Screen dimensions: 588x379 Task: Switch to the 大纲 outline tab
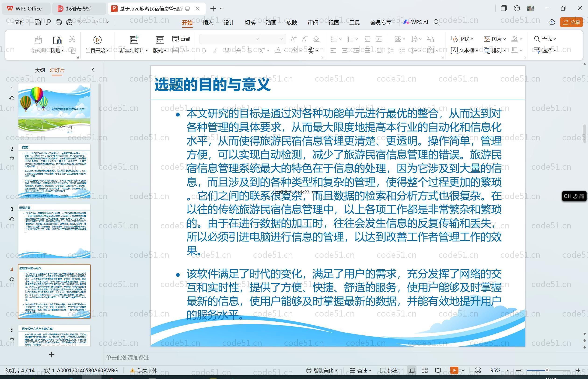(x=40, y=70)
